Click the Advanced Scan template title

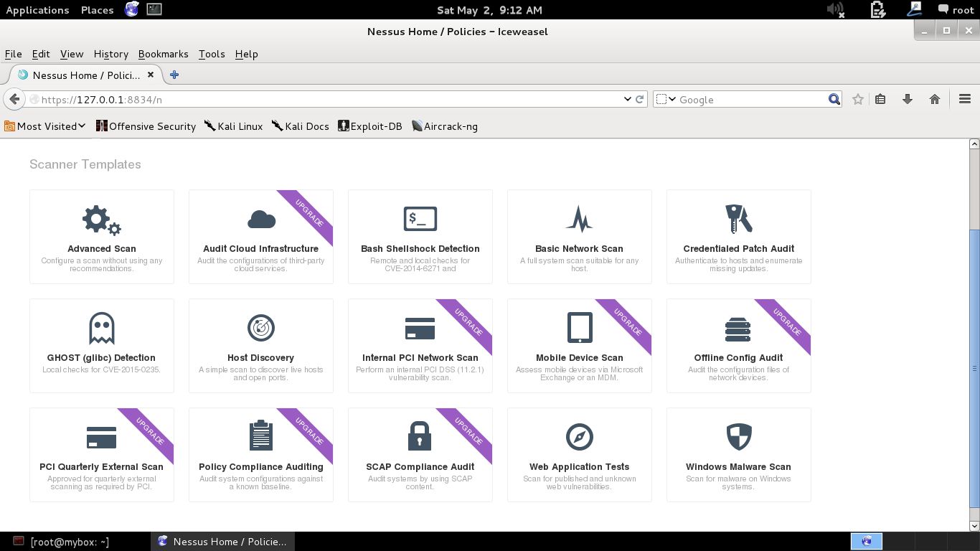(x=102, y=248)
